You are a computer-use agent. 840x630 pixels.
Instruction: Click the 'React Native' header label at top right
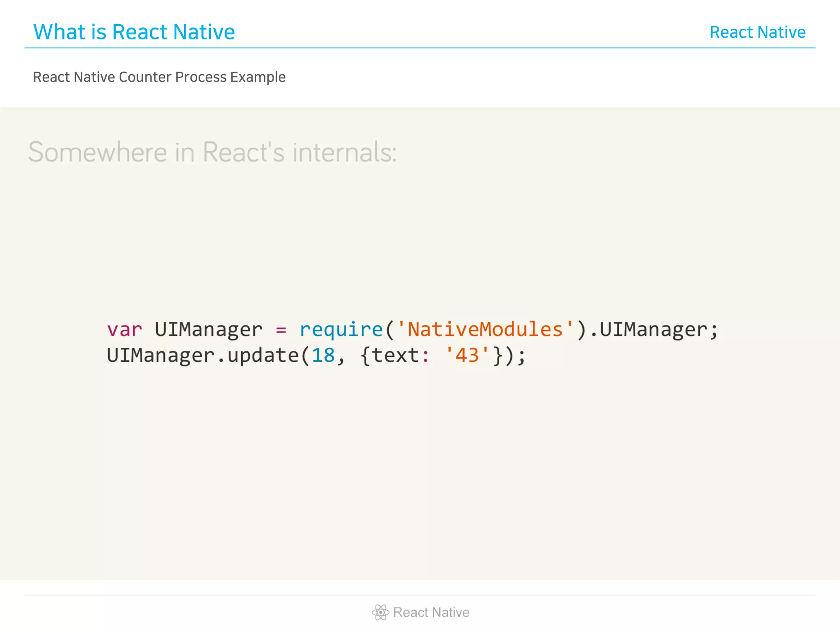pyautogui.click(x=758, y=32)
